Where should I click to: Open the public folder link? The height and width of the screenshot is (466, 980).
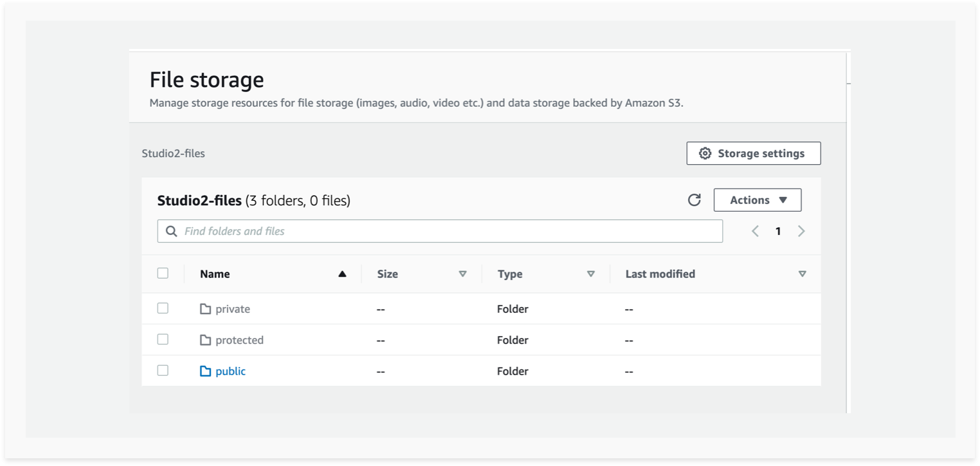[x=230, y=371]
